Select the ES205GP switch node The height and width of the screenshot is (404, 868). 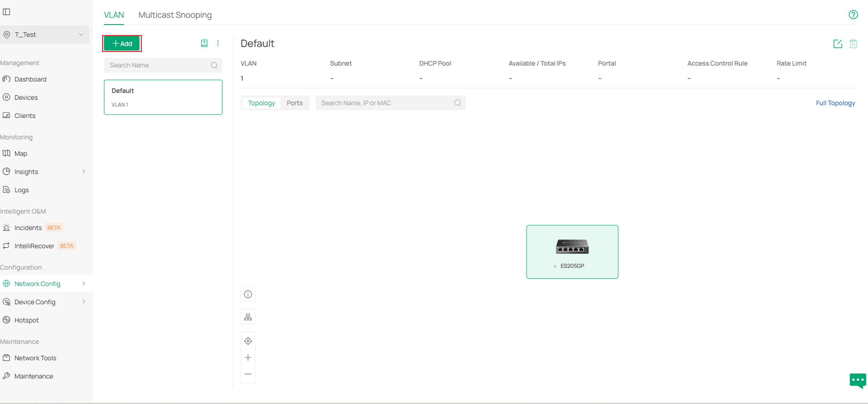[x=572, y=252]
